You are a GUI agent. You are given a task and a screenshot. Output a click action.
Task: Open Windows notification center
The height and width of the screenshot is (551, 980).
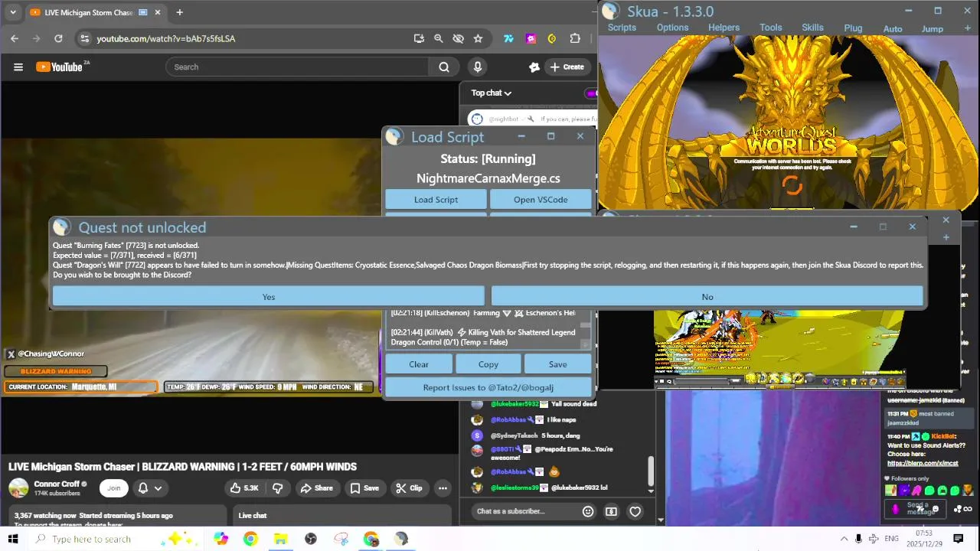tap(958, 539)
